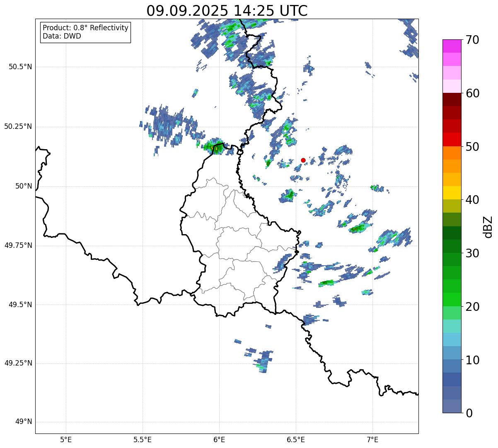This screenshot has height=448, width=498.
Task: Click the 50°N latitude label
Action: pyautogui.click(x=24, y=186)
